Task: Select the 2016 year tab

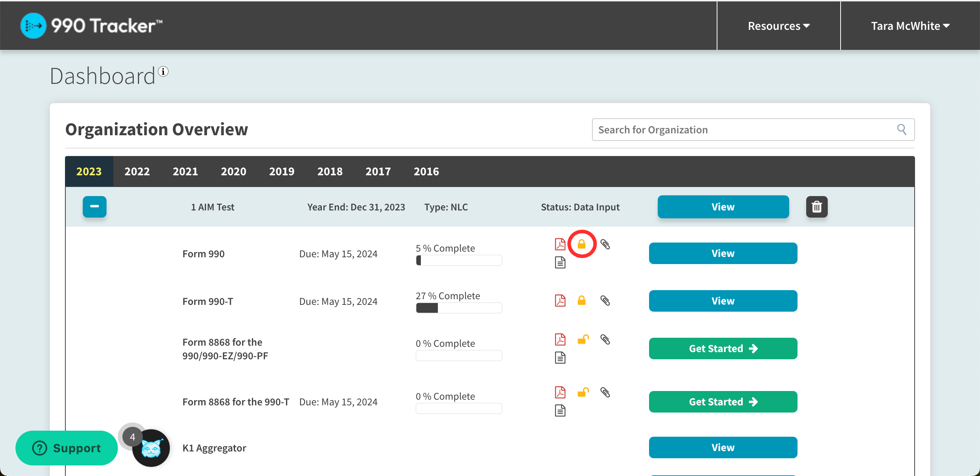Action: pyautogui.click(x=426, y=171)
